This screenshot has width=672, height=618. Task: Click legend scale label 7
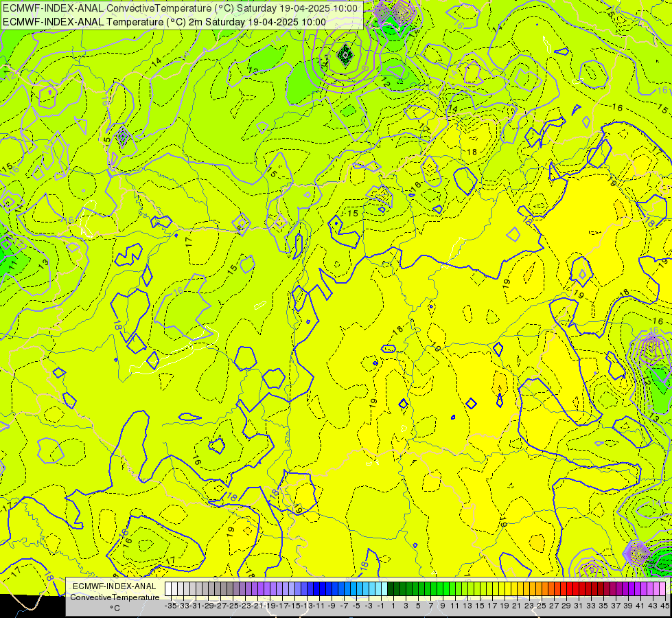(x=430, y=606)
